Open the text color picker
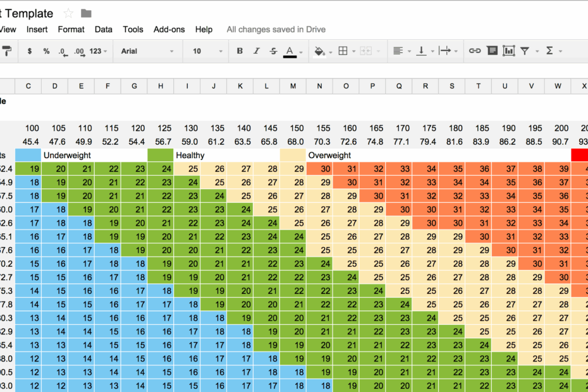588x392 pixels. click(x=291, y=51)
